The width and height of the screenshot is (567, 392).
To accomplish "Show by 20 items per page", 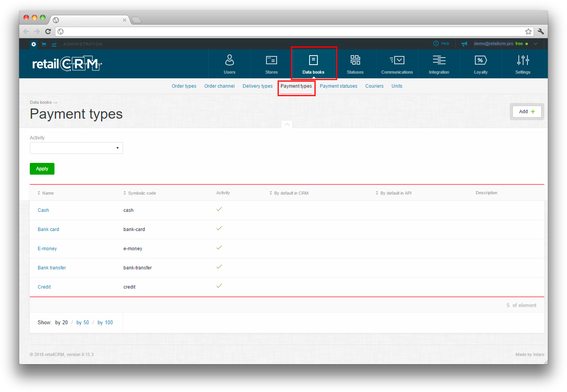I will 62,323.
